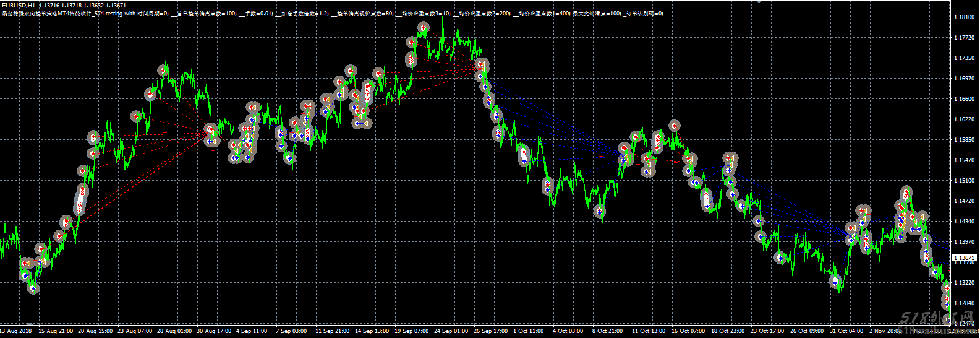Select the blue trade marker at the 8 Oct low
This screenshot has height=338, width=980.
[x=599, y=212]
